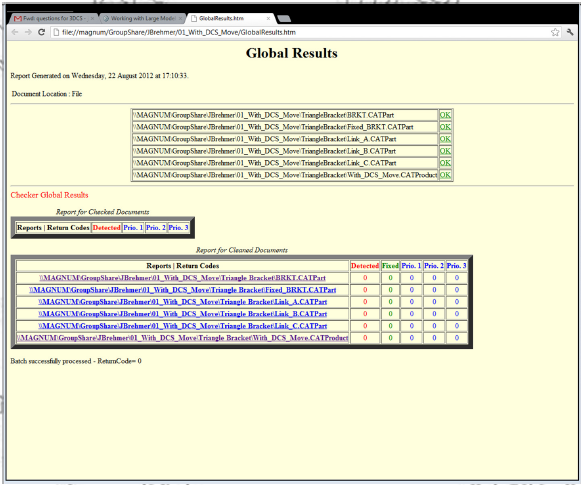The height and width of the screenshot is (485, 581).
Task: Click Detected header in Cleaned Documents table
Action: point(365,266)
